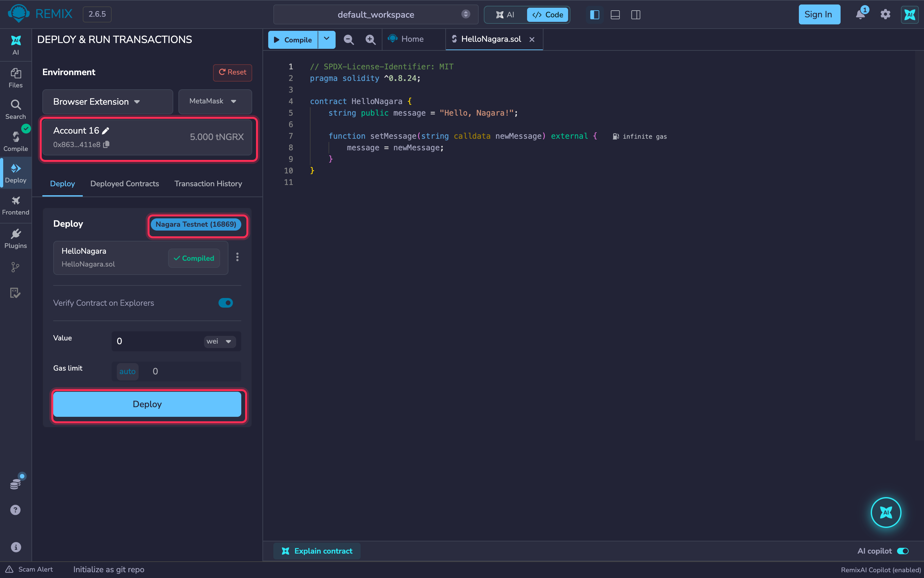Image resolution: width=924 pixels, height=578 pixels.
Task: Open floating AI assistant round button
Action: pos(886,512)
